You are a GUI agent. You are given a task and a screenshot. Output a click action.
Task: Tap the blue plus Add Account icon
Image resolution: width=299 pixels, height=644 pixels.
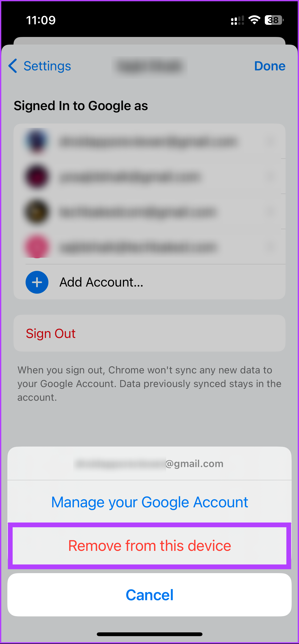point(37,282)
